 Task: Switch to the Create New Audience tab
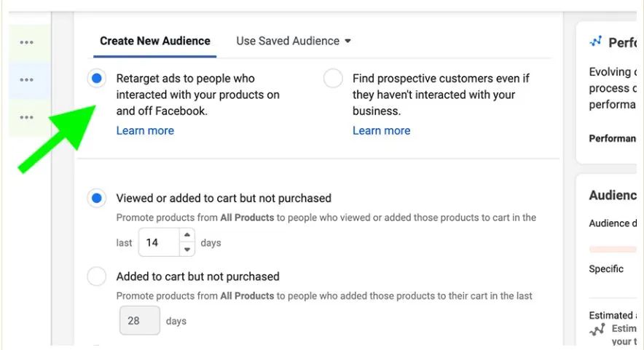click(155, 41)
